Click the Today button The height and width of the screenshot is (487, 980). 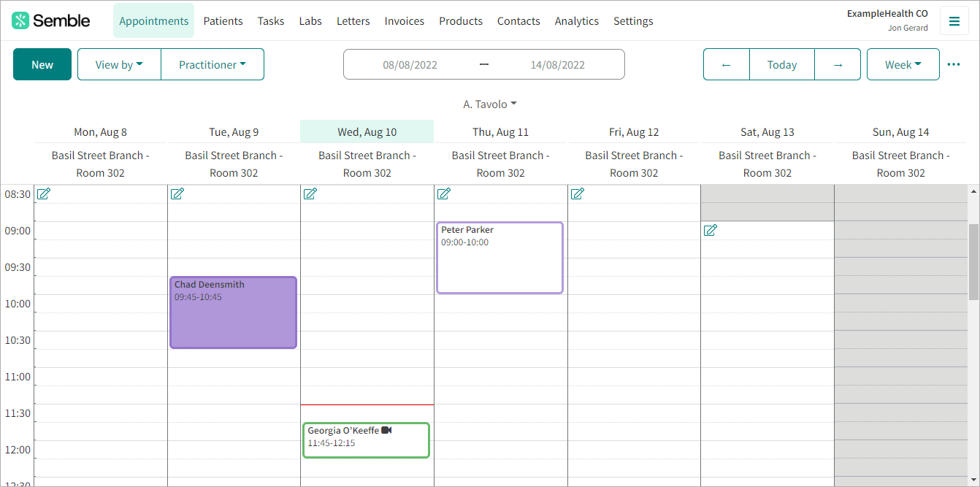coord(781,64)
